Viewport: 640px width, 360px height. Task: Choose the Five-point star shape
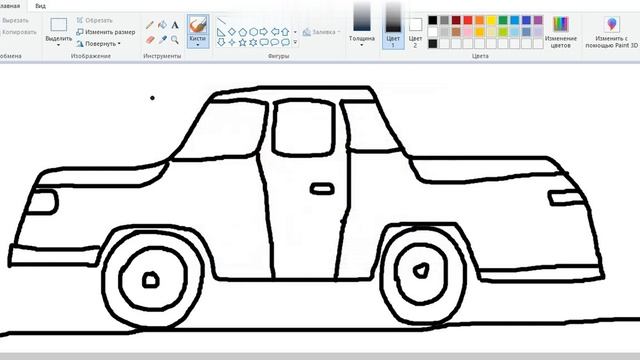click(x=242, y=42)
